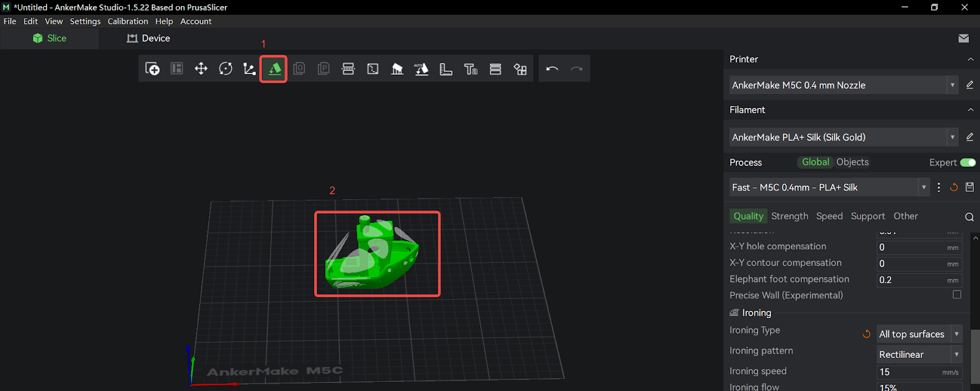Click the X-Y contour compensation field
This screenshot has height=391, width=980.
pos(919,264)
